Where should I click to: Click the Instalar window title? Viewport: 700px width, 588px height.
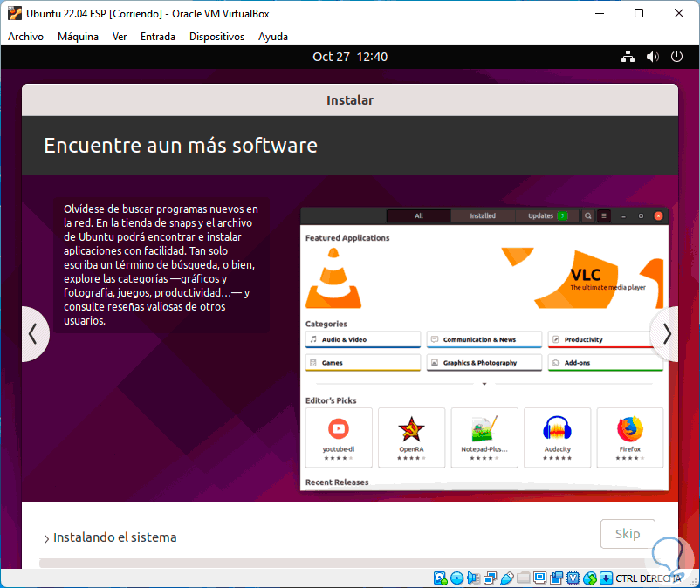pyautogui.click(x=350, y=100)
